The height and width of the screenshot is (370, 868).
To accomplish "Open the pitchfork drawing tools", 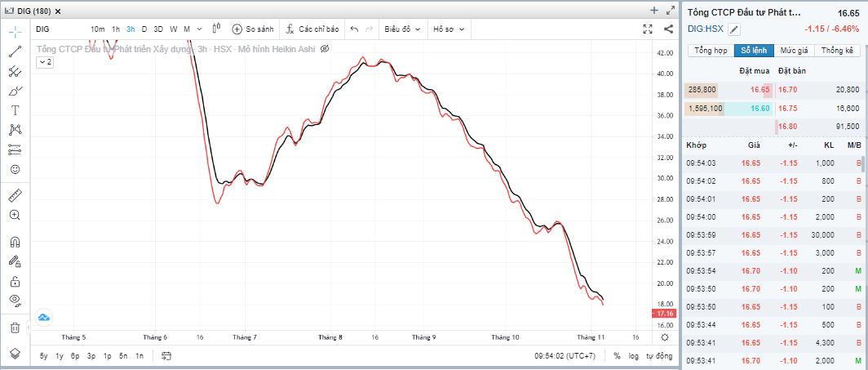I will click(x=15, y=71).
